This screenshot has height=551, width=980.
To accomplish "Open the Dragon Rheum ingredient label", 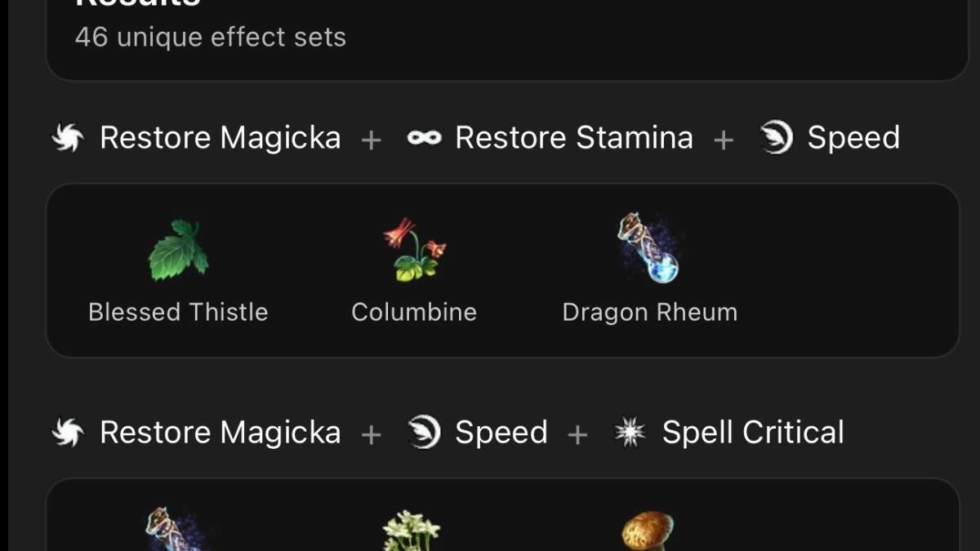I will coord(650,313).
